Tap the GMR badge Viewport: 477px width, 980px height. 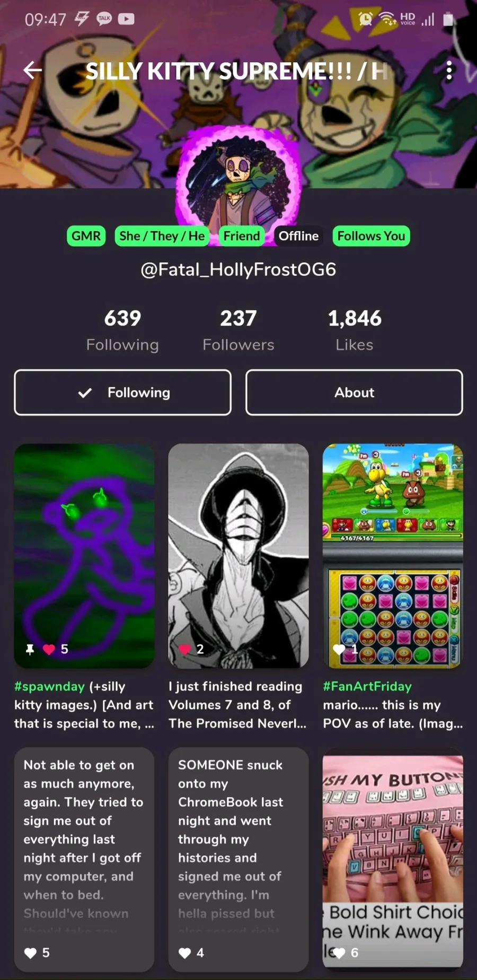point(86,236)
